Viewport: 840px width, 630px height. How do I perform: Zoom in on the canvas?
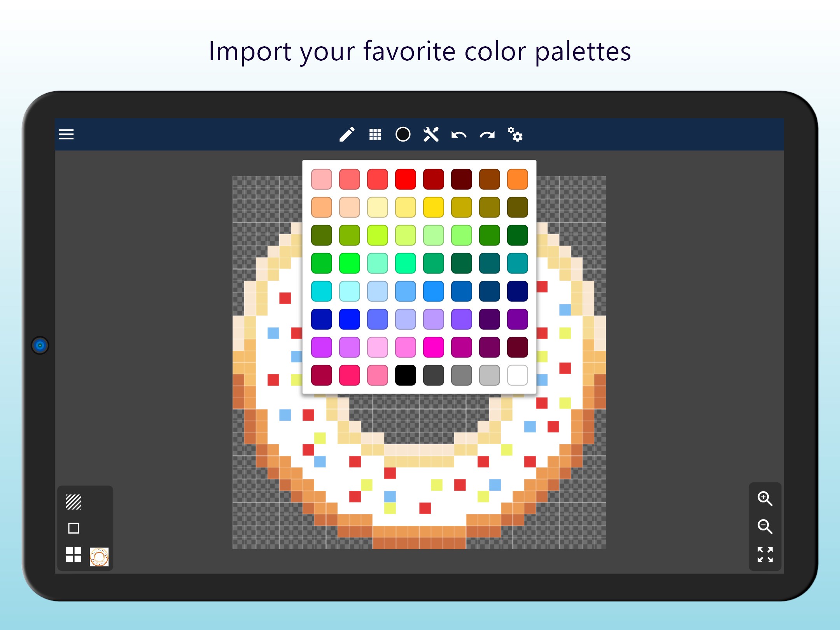coord(765,499)
